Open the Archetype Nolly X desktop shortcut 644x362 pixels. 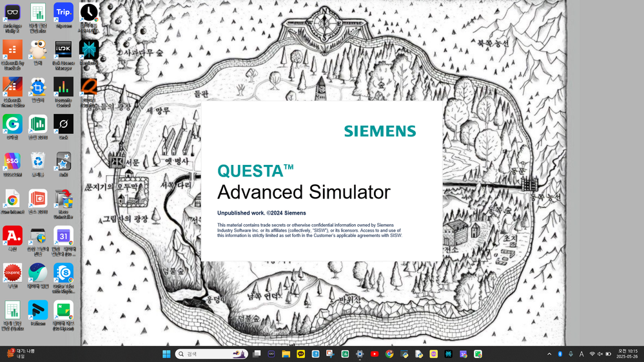click(12, 18)
